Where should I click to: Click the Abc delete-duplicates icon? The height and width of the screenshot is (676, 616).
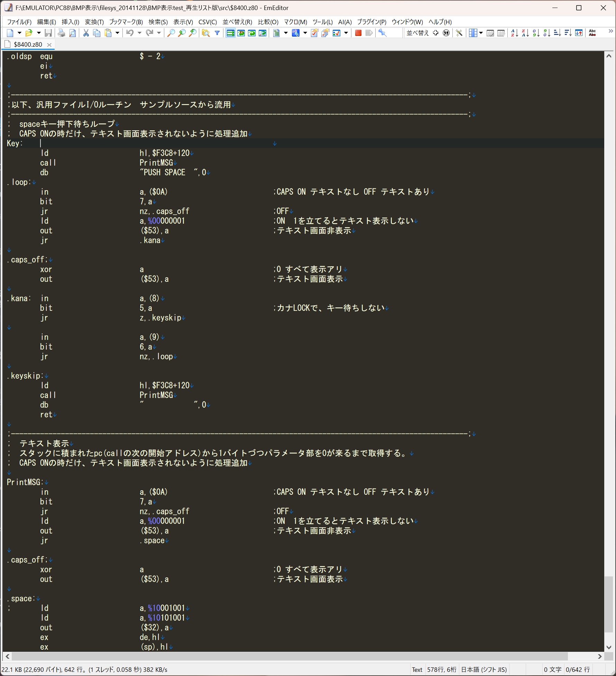pos(592,33)
